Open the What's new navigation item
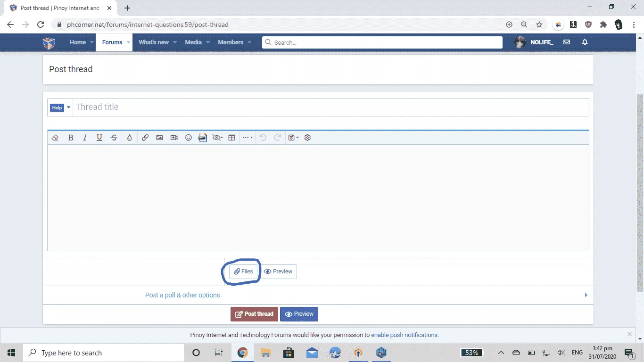The height and width of the screenshot is (362, 644). tap(154, 42)
